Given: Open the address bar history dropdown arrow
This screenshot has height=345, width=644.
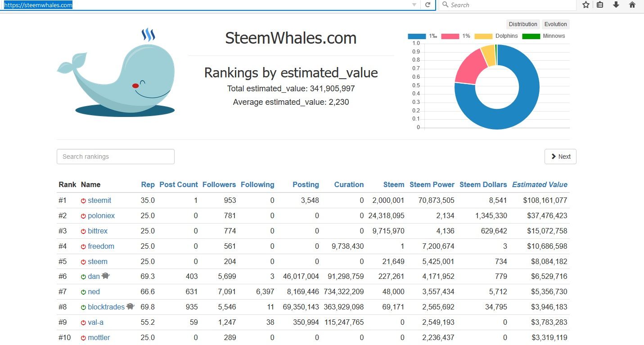Looking at the screenshot, I should point(414,5).
